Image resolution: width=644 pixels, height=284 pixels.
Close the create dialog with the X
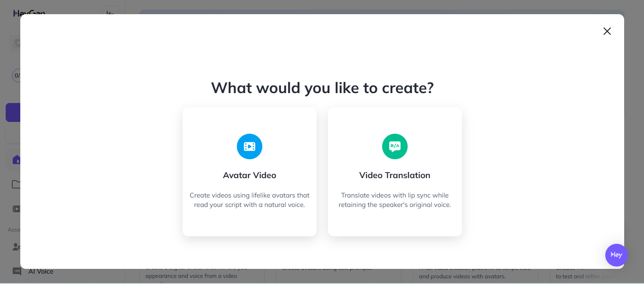[x=607, y=31]
